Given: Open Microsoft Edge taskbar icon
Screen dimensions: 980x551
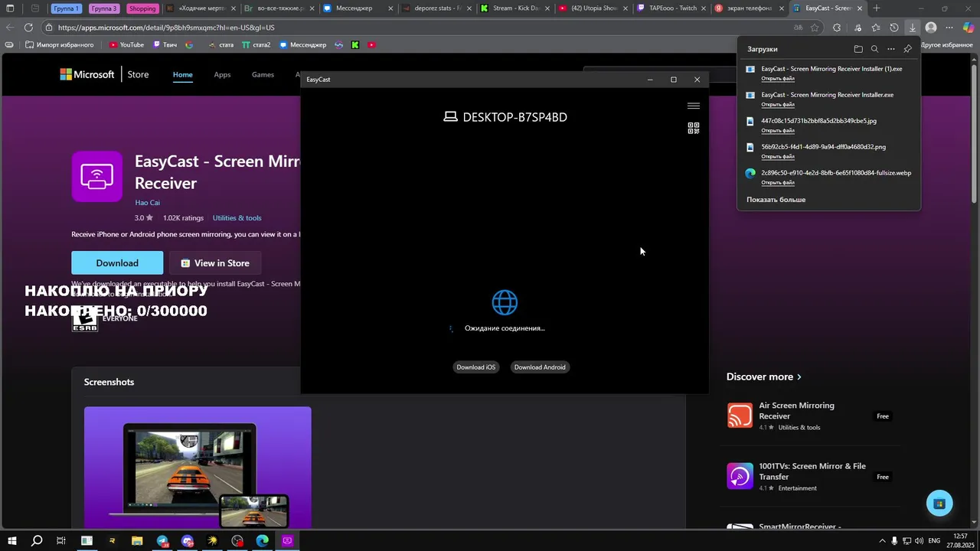Looking at the screenshot, I should (x=263, y=541).
